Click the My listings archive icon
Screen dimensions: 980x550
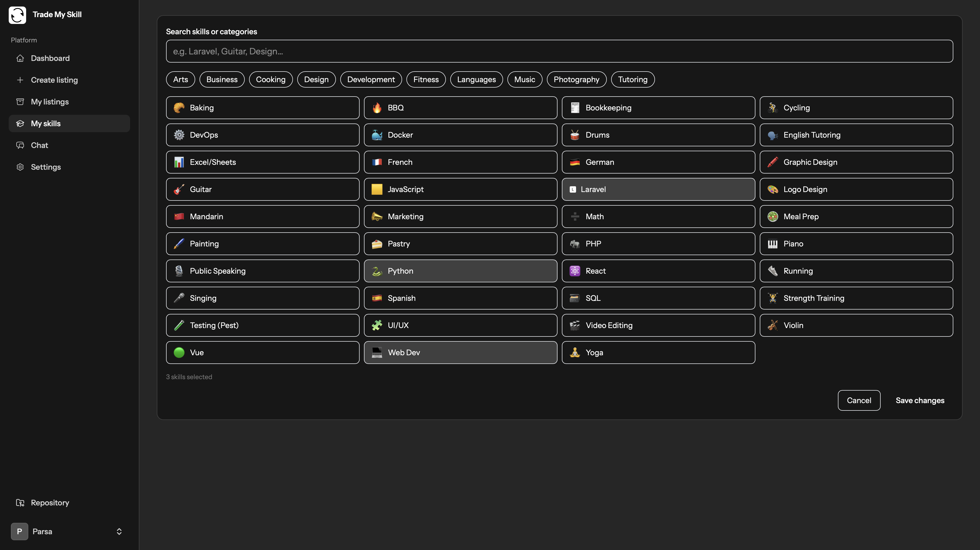pyautogui.click(x=20, y=102)
